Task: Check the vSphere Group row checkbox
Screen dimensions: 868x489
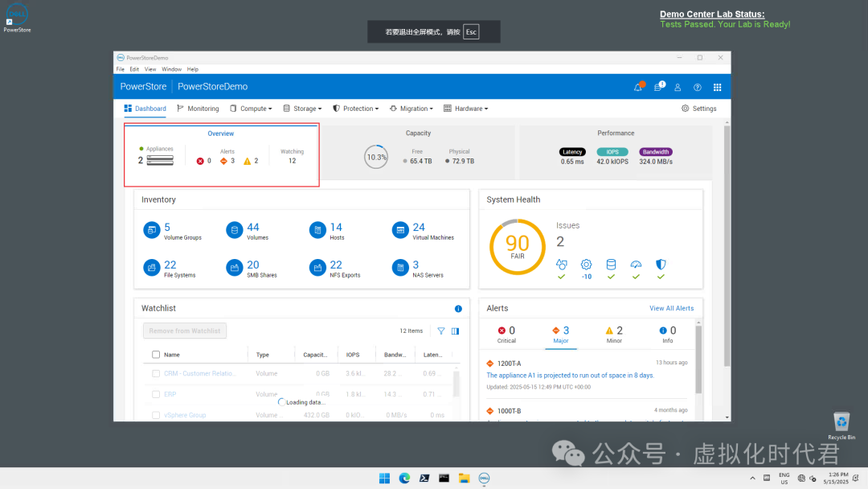Action: tap(156, 415)
